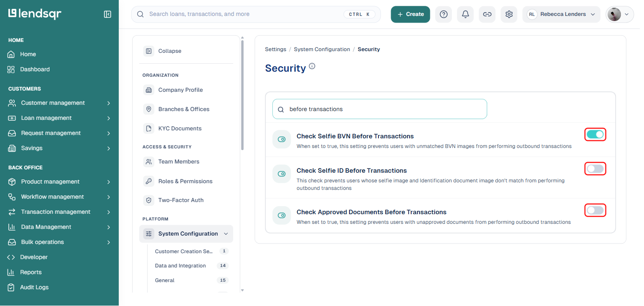The image size is (644, 306).
Task: Click the lendsqr logo
Action: pos(35,14)
